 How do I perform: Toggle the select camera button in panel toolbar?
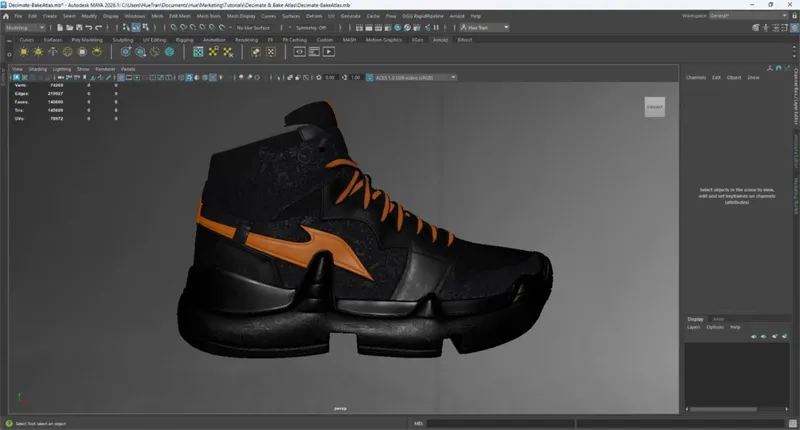point(18,77)
